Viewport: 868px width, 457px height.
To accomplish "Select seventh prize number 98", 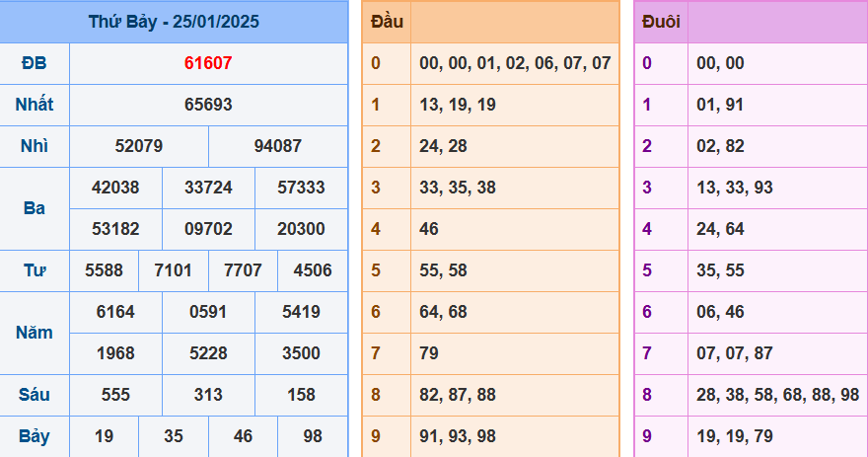I will click(313, 436).
